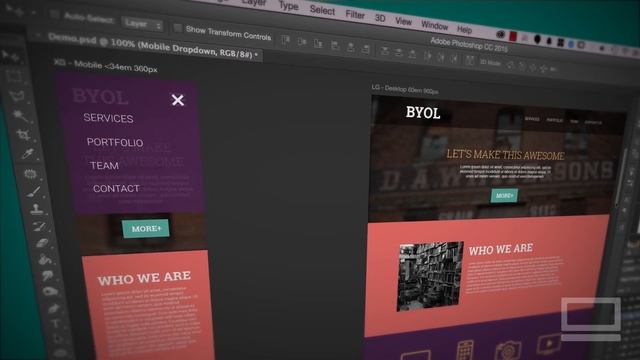Click the red icon in macOS menu bar
Screen dimensions: 640x360
click(x=513, y=37)
